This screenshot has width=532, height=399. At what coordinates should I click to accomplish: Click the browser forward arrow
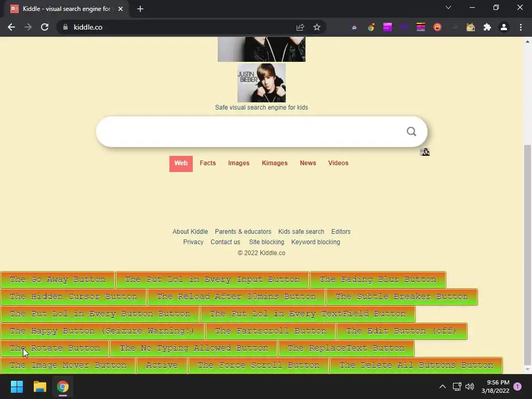[28, 27]
